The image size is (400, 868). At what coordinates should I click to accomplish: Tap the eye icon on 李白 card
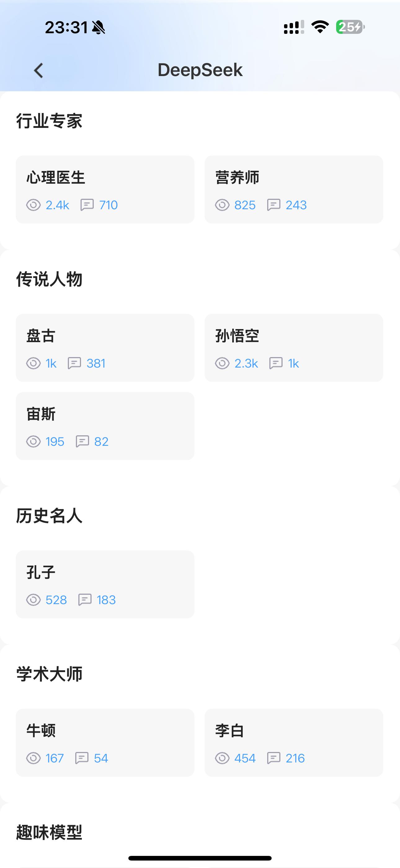coord(222,758)
